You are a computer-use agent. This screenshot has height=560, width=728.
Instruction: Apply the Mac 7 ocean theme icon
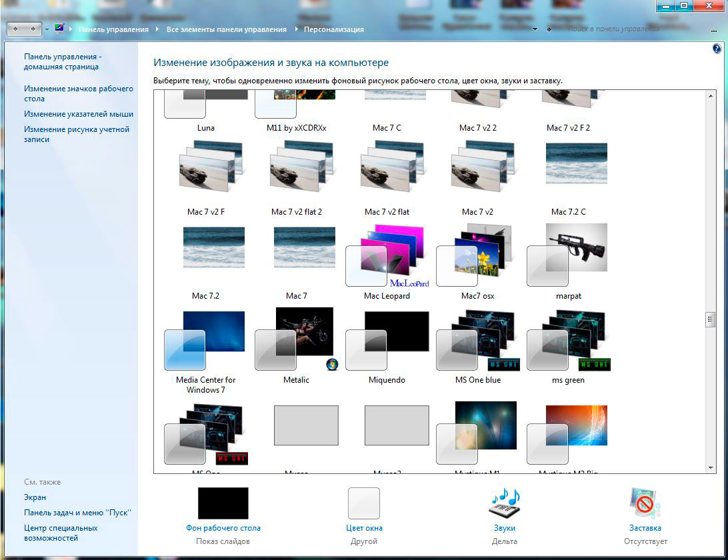coord(305,247)
